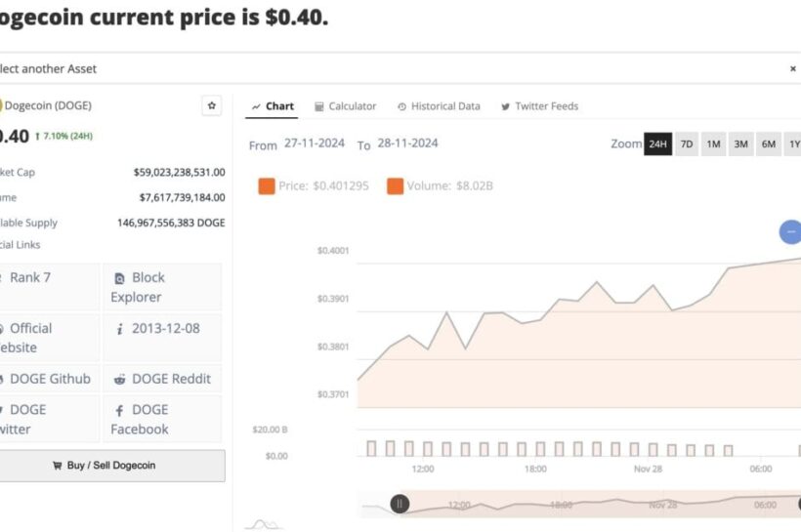
Task: Click the shopping cart icon on Buy button
Action: (x=57, y=465)
